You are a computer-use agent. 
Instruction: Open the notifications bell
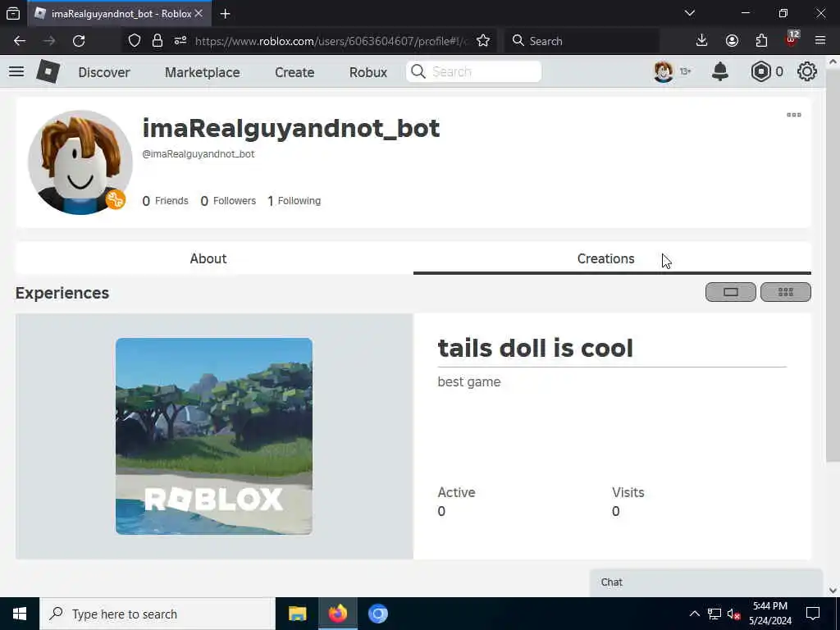pyautogui.click(x=720, y=71)
